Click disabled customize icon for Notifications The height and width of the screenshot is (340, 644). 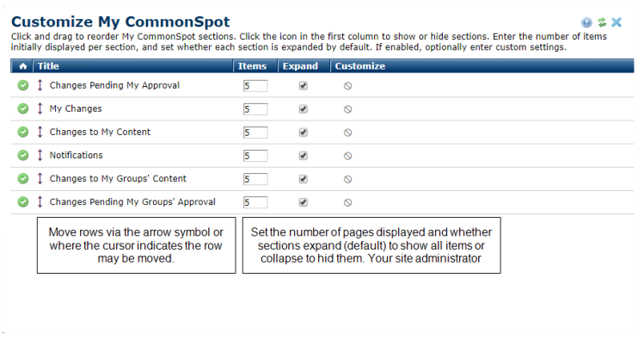[x=348, y=156]
